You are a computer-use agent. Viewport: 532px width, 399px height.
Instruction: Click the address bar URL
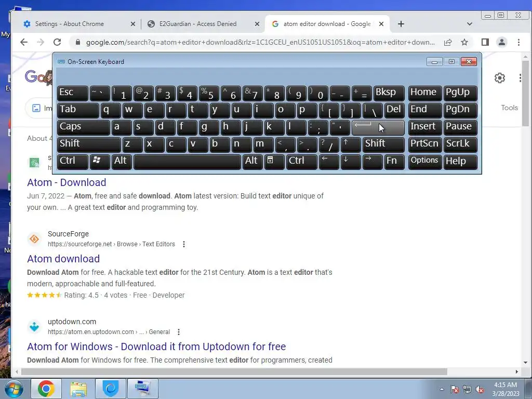260,42
